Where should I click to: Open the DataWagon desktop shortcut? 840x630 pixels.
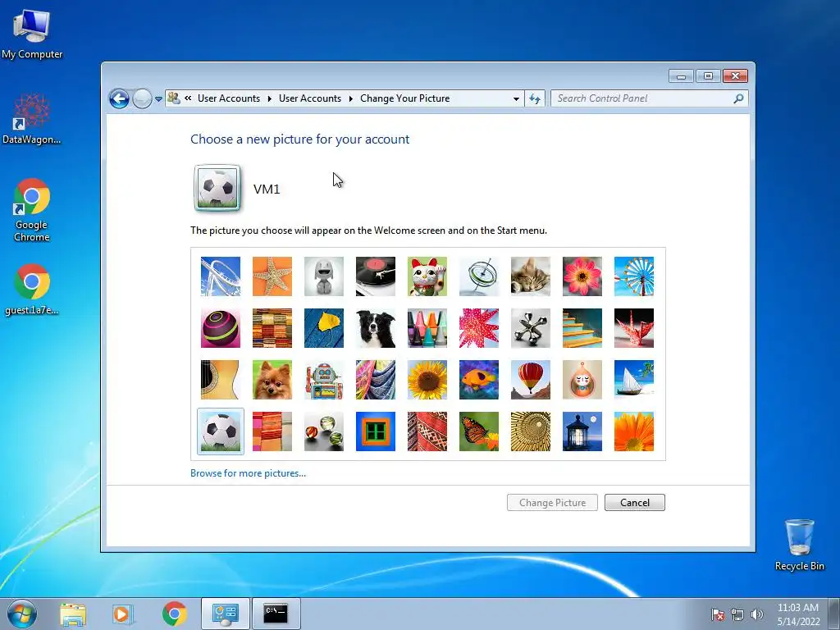coord(32,120)
